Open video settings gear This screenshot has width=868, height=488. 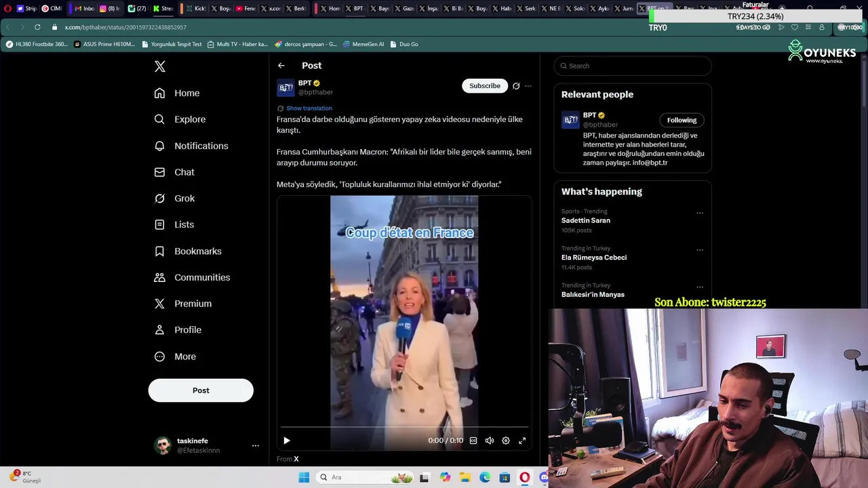(x=506, y=441)
